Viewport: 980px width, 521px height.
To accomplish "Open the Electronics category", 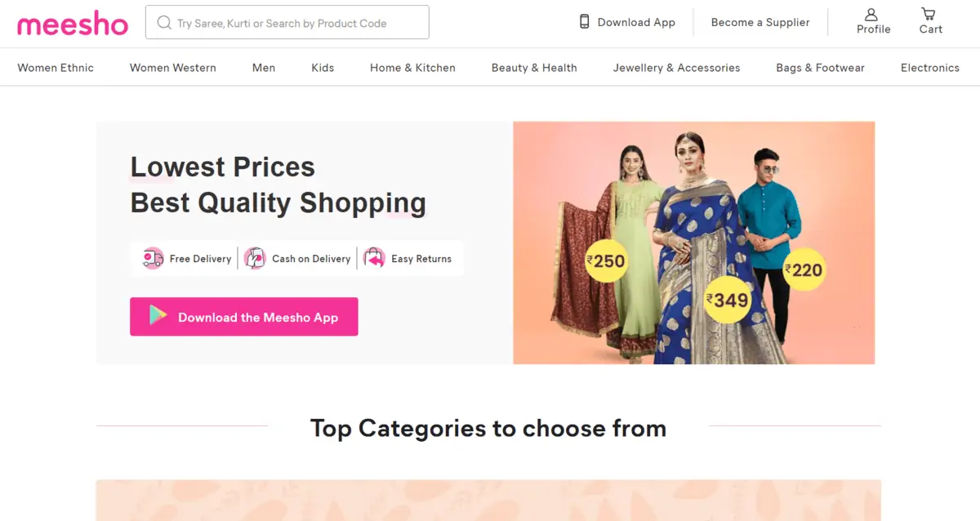I will pyautogui.click(x=929, y=68).
